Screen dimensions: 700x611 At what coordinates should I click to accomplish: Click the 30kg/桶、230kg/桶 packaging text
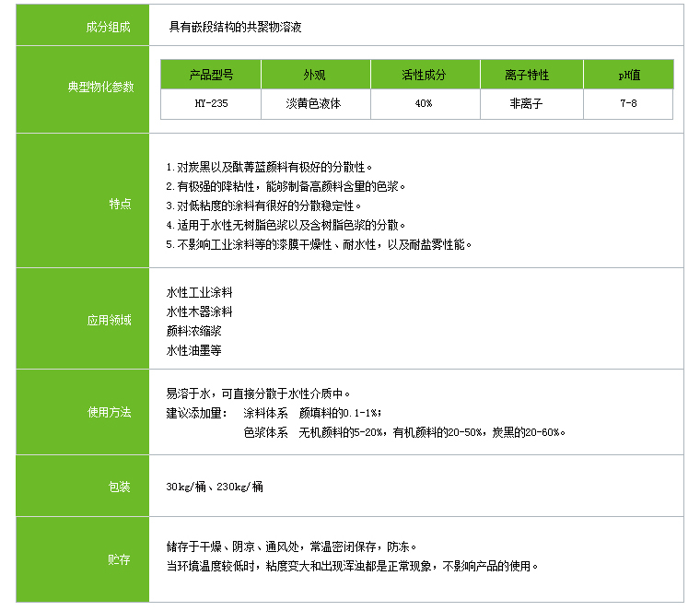pos(214,486)
